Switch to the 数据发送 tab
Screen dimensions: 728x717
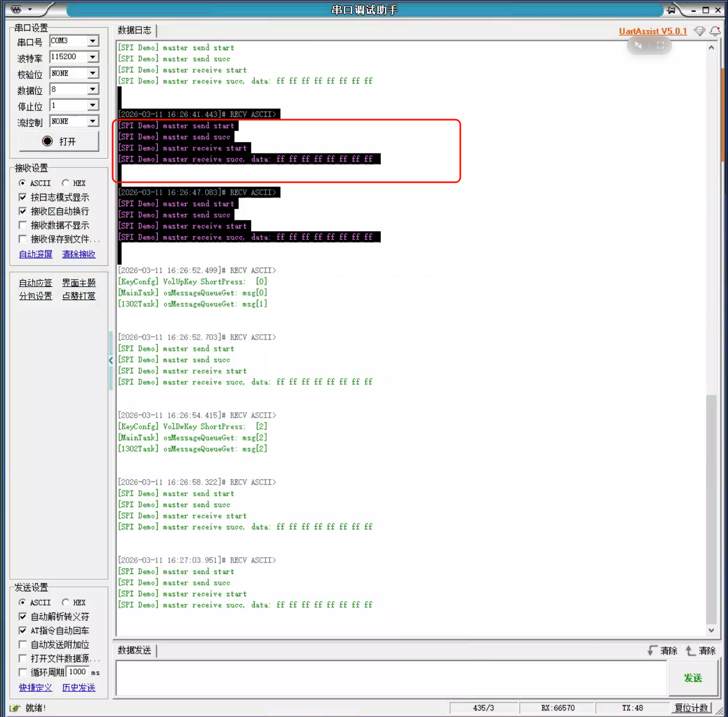[135, 651]
